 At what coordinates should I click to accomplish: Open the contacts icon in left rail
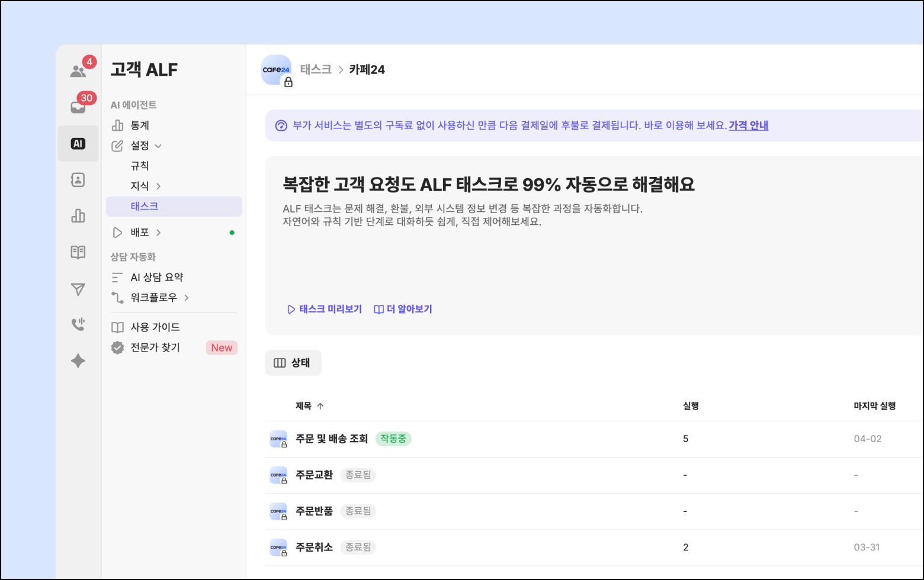78,180
